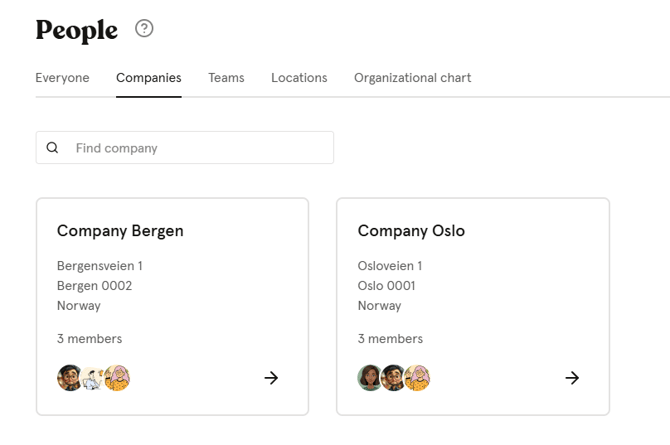Click the last member avatar in Company Oslo
The image size is (670, 445).
(x=418, y=378)
